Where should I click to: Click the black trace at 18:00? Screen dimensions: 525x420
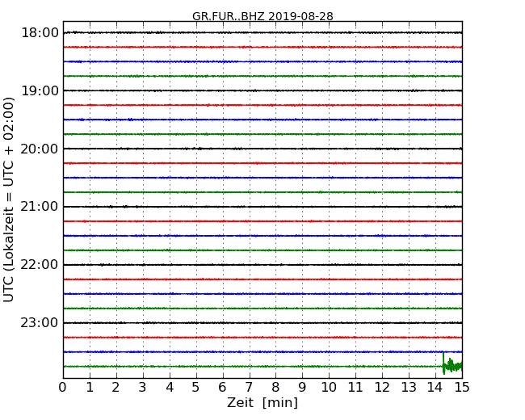[262, 32]
